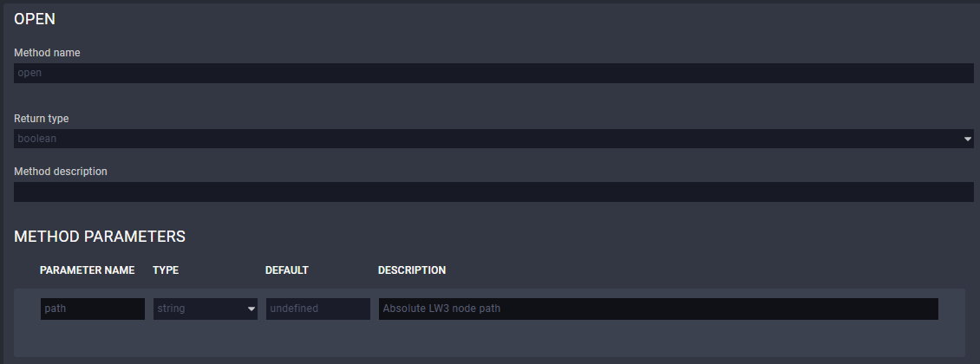Click the TYPE column header
This screenshot has width=980, height=364.
(166, 270)
